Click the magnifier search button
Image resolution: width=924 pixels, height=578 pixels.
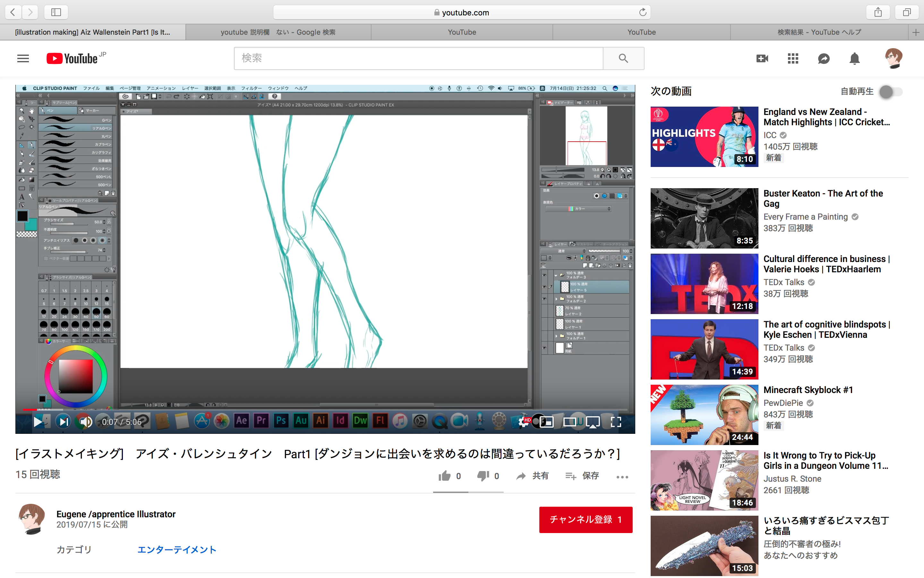623,58
